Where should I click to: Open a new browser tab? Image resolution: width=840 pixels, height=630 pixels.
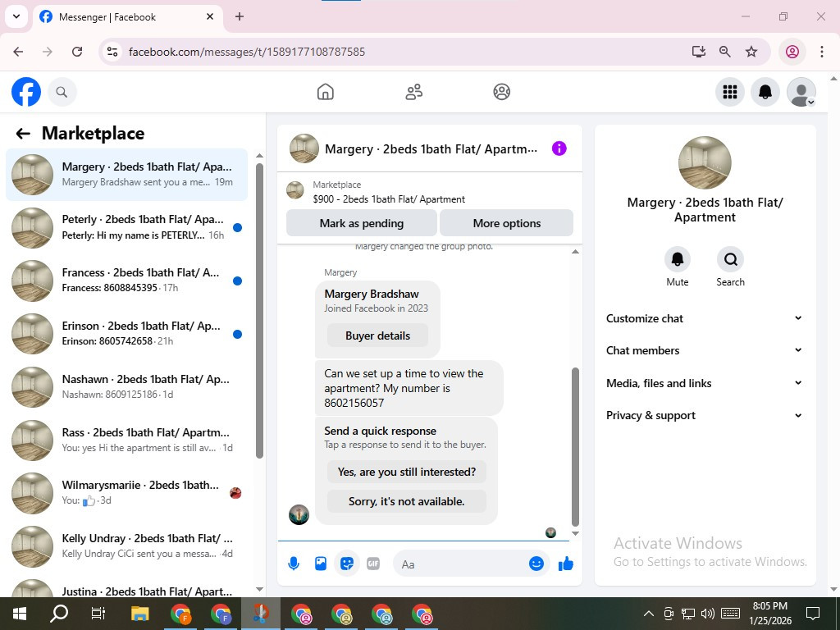coord(240,16)
